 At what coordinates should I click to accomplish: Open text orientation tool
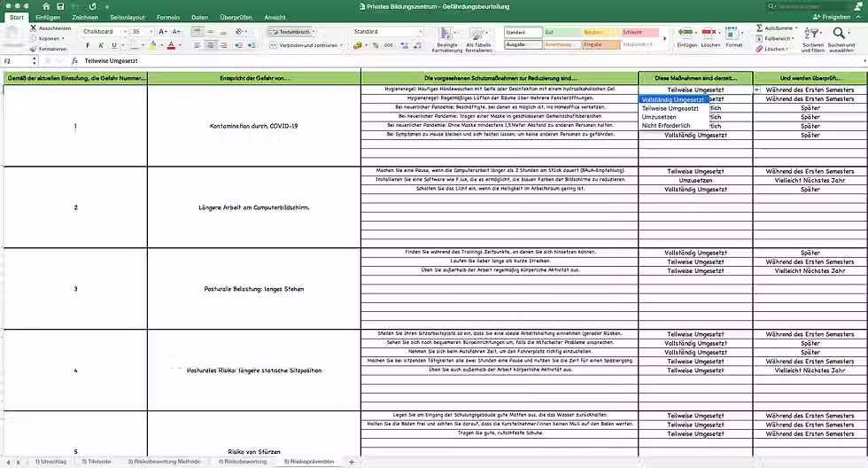pos(239,32)
